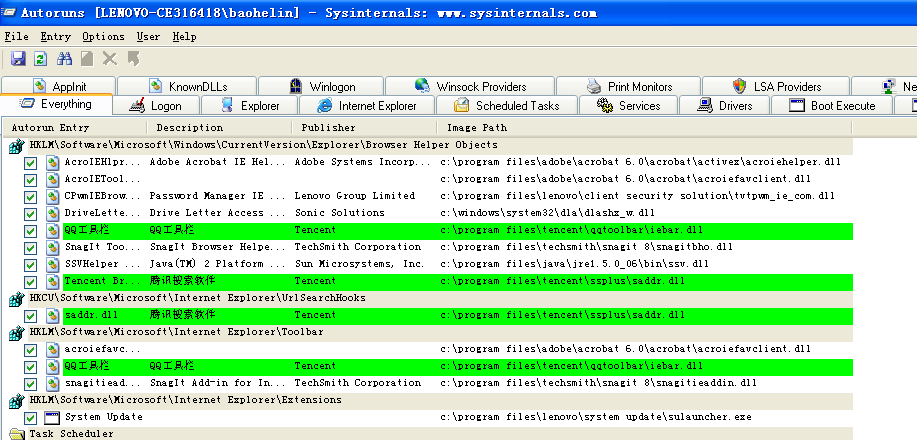Image resolution: width=917 pixels, height=440 pixels.
Task: Select the Sonic Solutions publisher text
Action: (x=340, y=213)
